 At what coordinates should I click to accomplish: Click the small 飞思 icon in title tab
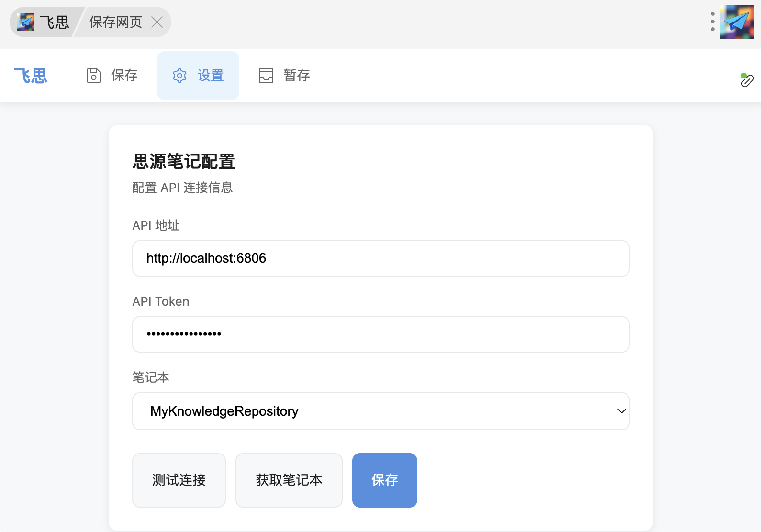click(26, 22)
